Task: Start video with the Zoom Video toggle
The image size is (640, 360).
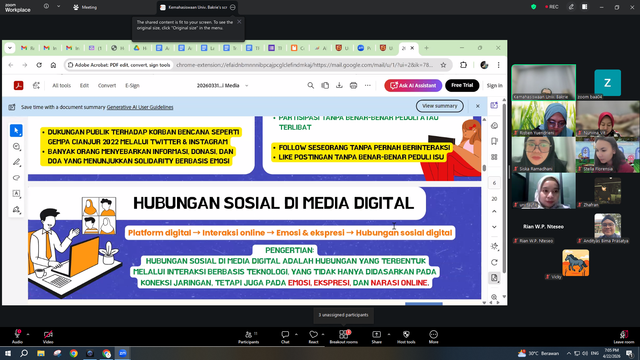Action: pos(48,337)
